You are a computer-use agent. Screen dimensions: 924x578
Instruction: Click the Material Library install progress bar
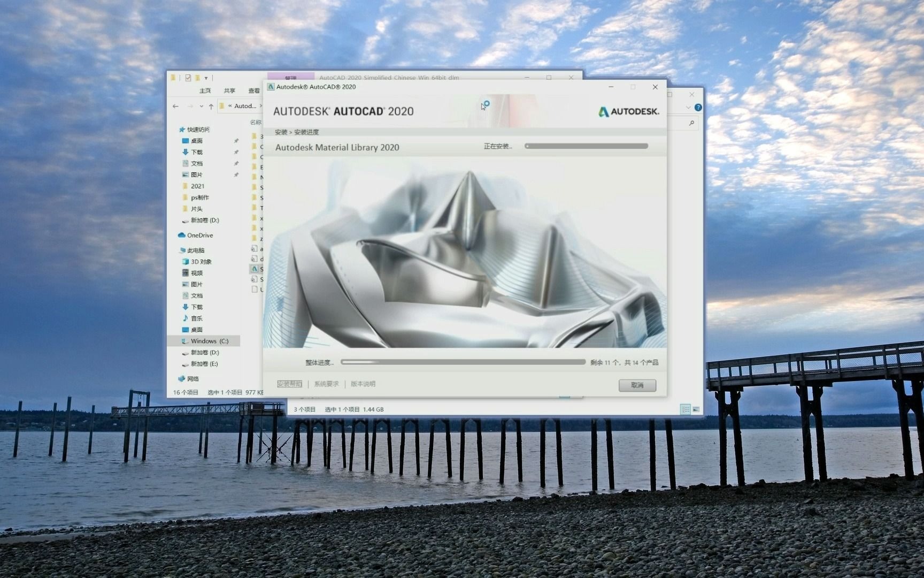coord(587,146)
